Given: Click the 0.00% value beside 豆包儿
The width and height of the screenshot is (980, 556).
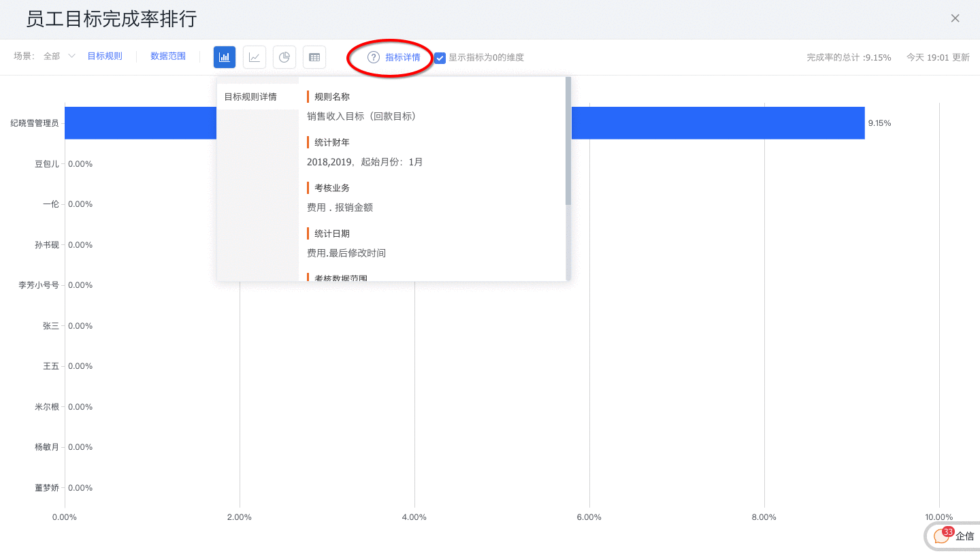Looking at the screenshot, I should 80,164.
